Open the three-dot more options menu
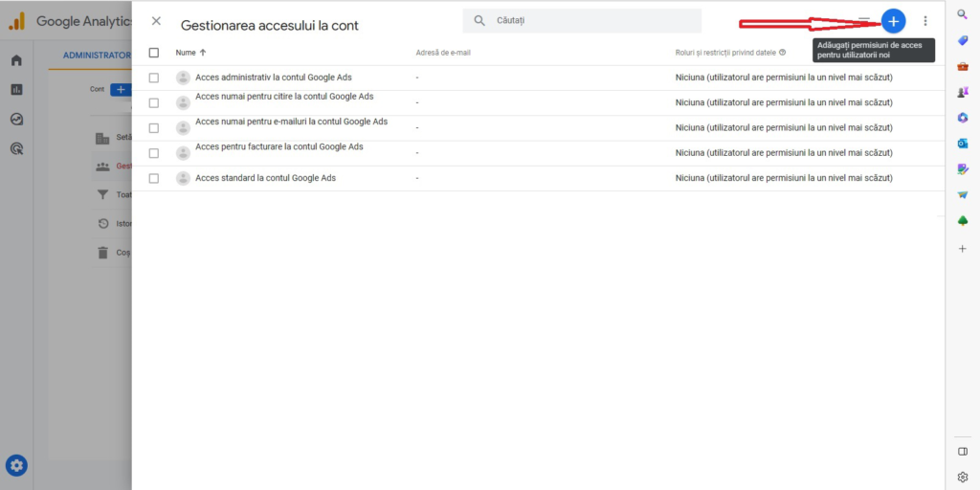 [925, 21]
